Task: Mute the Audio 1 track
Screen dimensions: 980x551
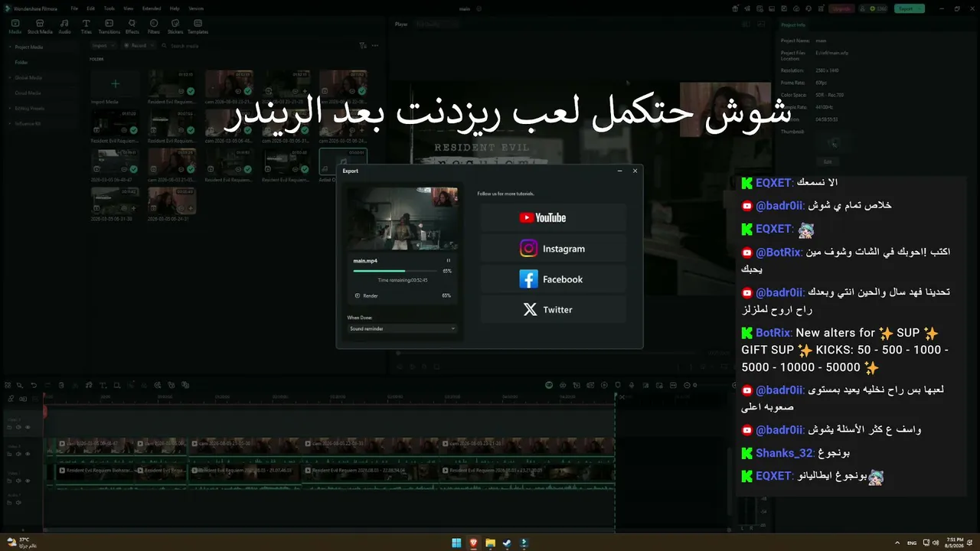Action: (18, 504)
